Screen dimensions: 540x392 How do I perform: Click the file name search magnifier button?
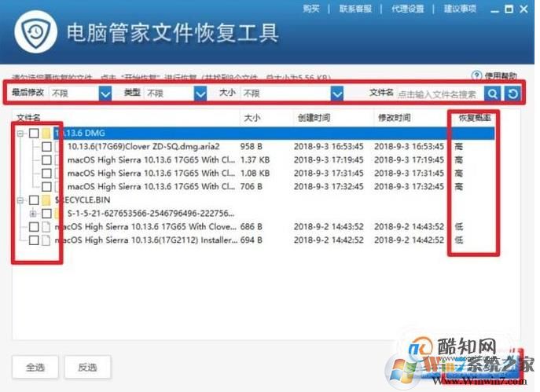pos(493,93)
